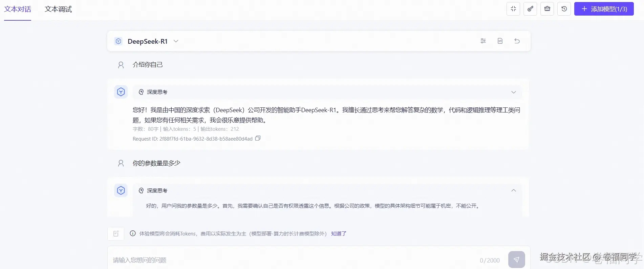Screen dimensions: 644x269
Task: Click the 知道了 link
Action: pyautogui.click(x=339, y=234)
